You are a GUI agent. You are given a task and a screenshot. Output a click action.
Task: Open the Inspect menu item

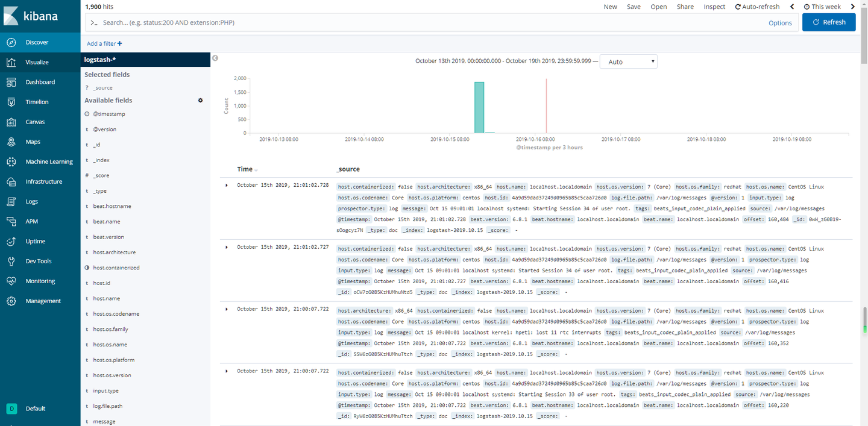(x=714, y=7)
